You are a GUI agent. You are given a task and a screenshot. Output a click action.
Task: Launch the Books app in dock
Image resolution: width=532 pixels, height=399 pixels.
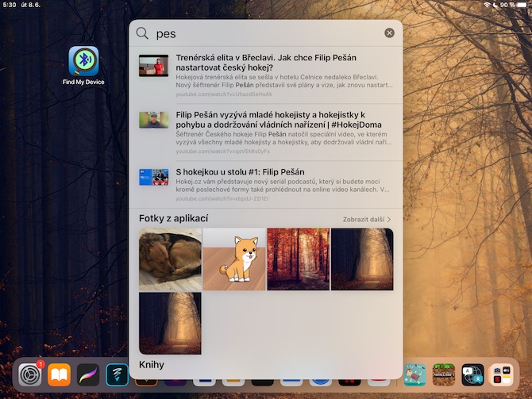(x=59, y=374)
